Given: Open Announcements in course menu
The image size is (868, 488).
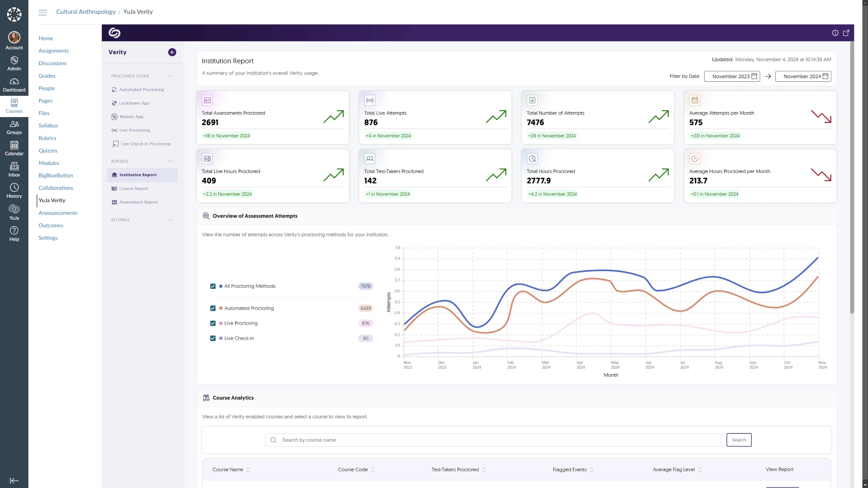Looking at the screenshot, I should pos(58,213).
